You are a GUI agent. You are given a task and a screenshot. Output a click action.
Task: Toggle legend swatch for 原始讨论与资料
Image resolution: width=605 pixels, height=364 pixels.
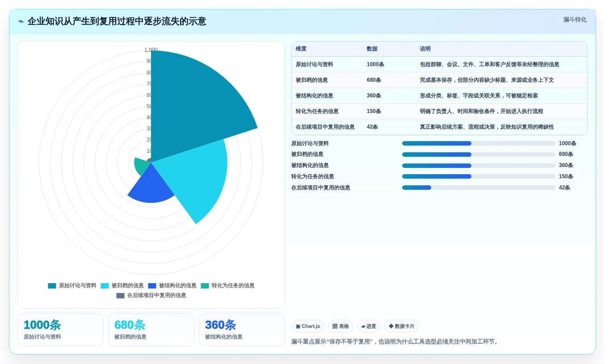pyautogui.click(x=52, y=286)
